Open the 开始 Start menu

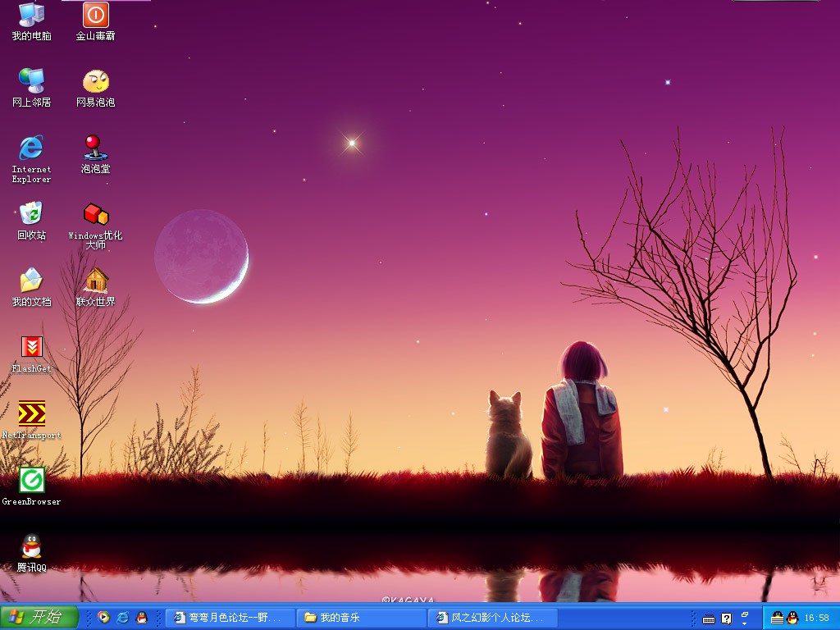(x=39, y=618)
